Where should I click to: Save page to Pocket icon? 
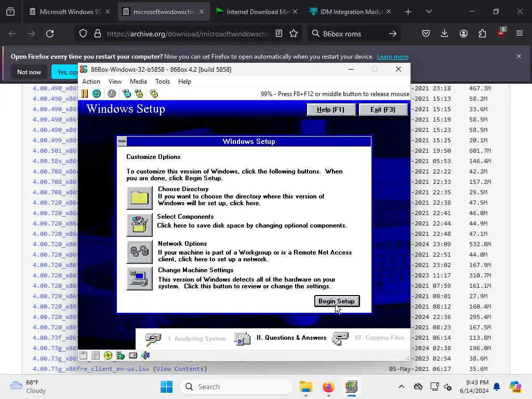point(426,33)
